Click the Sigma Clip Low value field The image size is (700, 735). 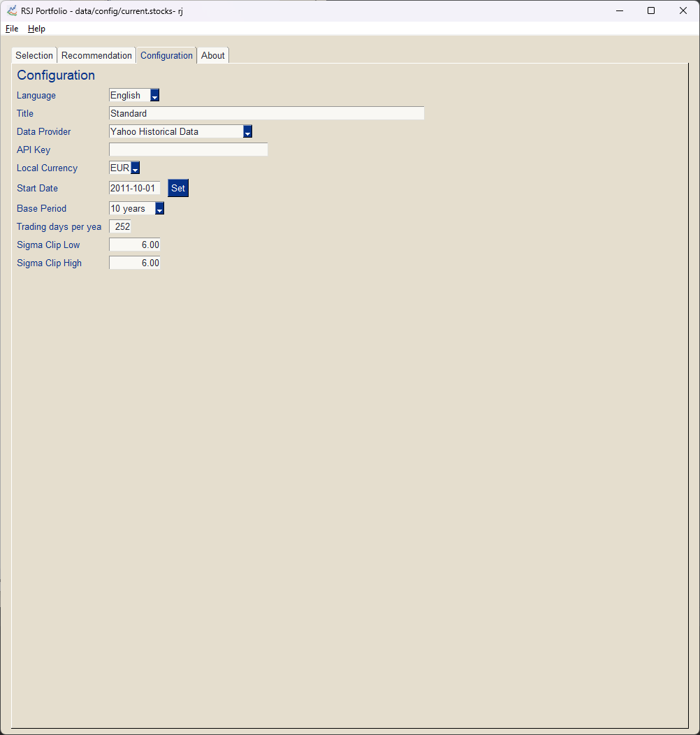coord(134,245)
